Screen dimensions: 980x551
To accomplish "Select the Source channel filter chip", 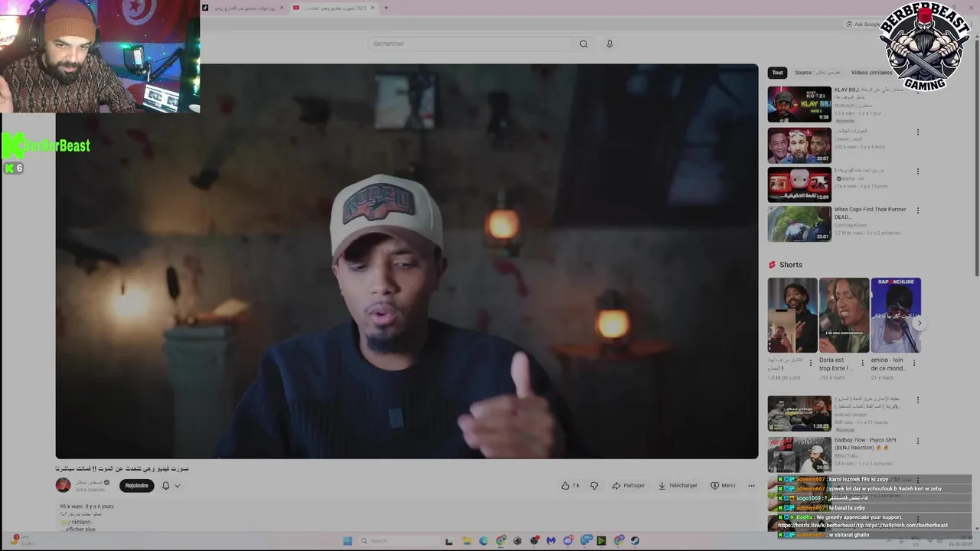I will pyautogui.click(x=817, y=73).
